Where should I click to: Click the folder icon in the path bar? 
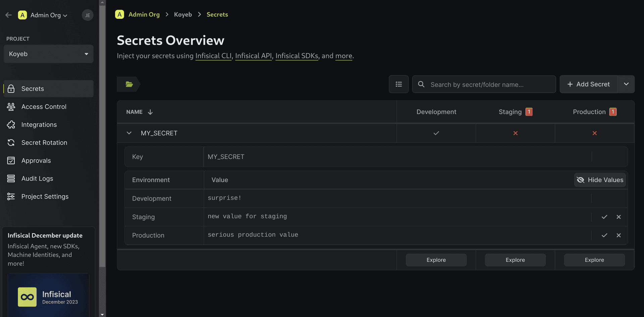pyautogui.click(x=129, y=84)
